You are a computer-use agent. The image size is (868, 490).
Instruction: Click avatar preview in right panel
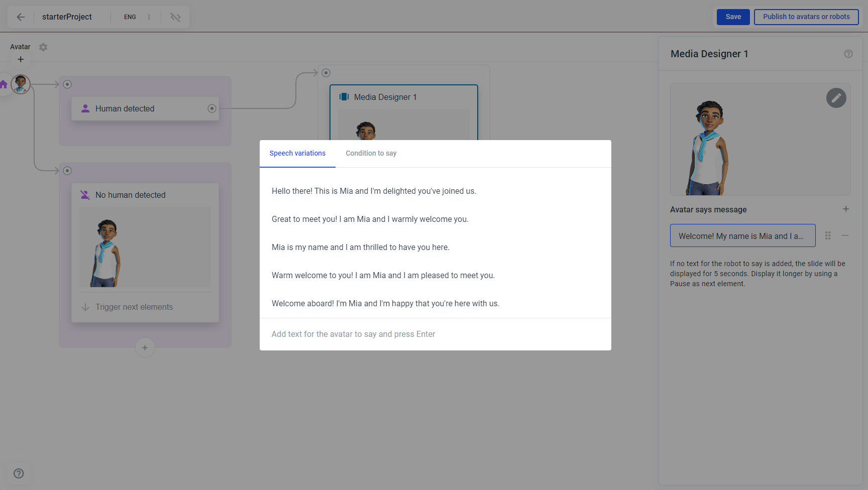(x=760, y=140)
